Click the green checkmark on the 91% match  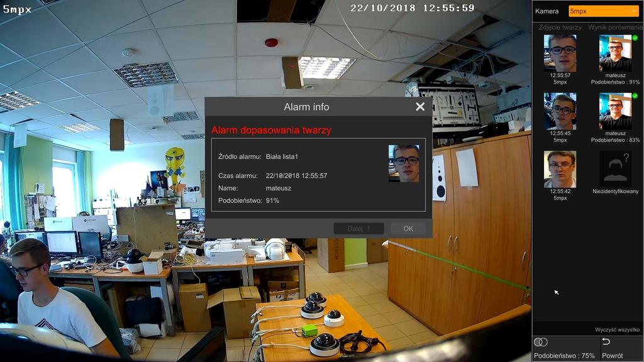pos(635,38)
